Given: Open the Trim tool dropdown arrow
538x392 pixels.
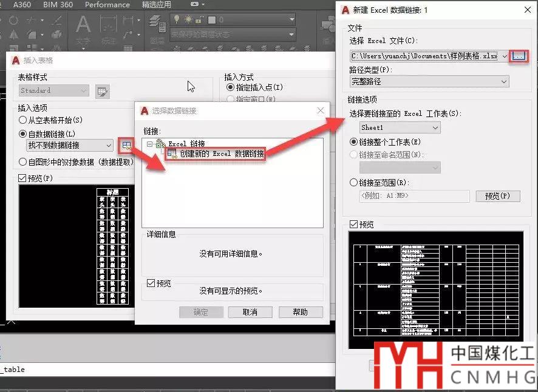Looking at the screenshot, I should point(43,20).
